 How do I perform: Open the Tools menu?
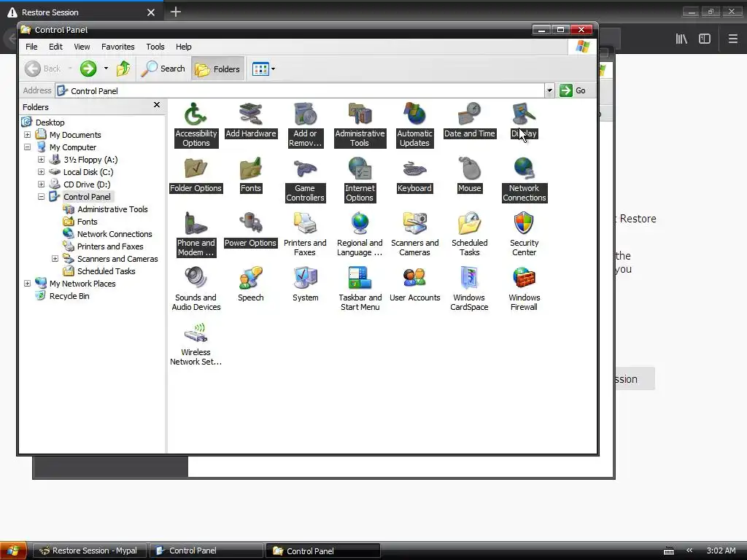pyautogui.click(x=155, y=47)
